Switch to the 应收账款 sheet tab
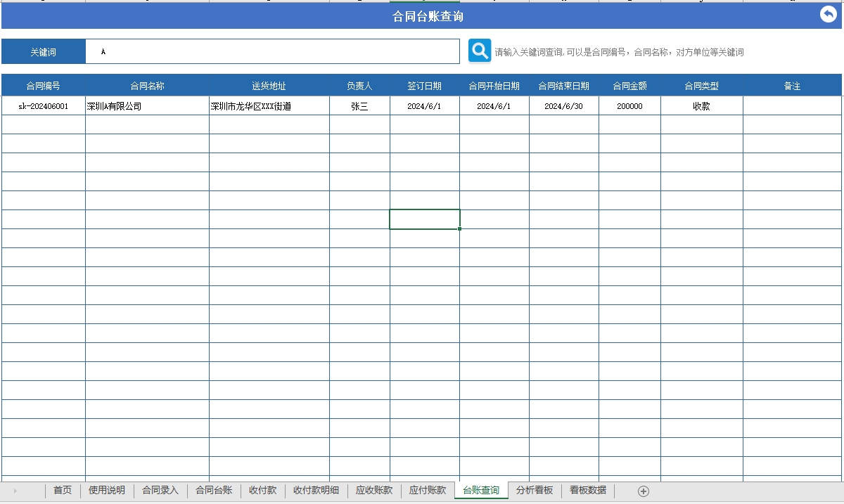 pos(374,490)
